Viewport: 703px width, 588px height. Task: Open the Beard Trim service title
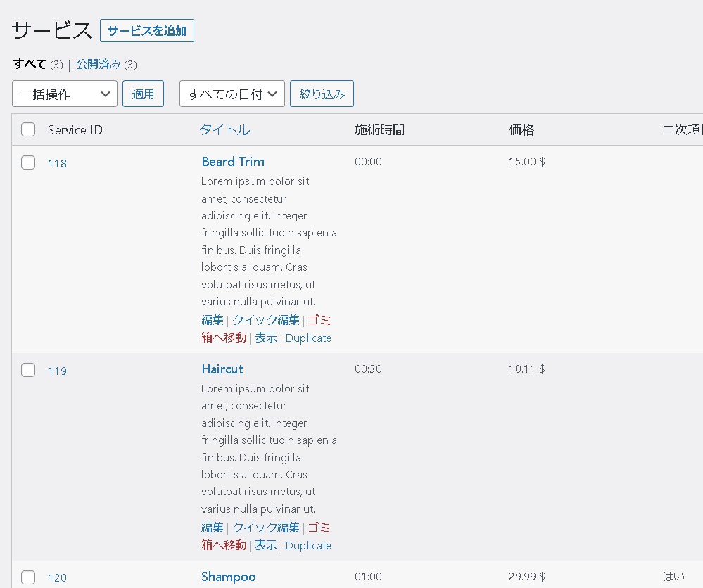tap(233, 162)
